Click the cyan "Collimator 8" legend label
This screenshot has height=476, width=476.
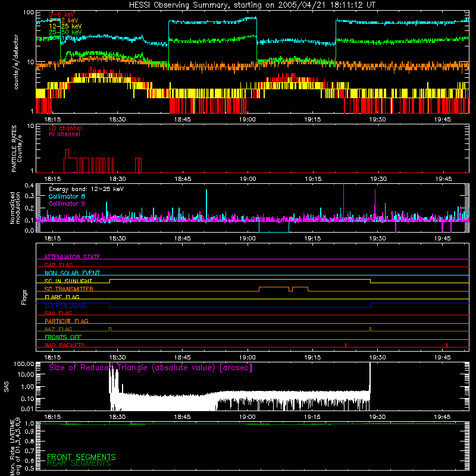[67, 196]
